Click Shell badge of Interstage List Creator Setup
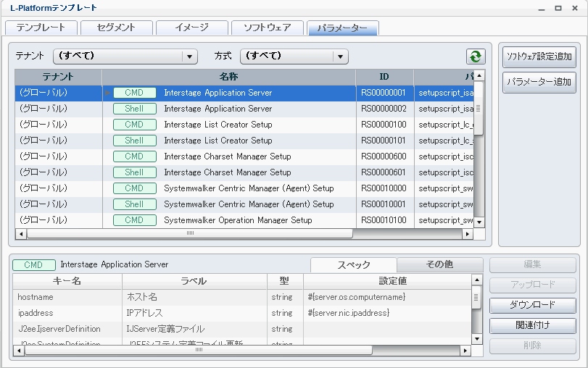 (x=135, y=141)
